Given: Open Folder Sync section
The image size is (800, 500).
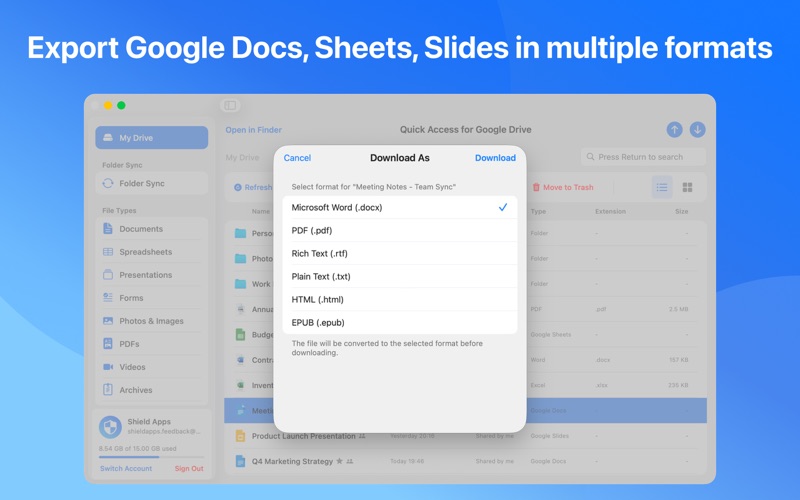Looking at the screenshot, I should [152, 183].
